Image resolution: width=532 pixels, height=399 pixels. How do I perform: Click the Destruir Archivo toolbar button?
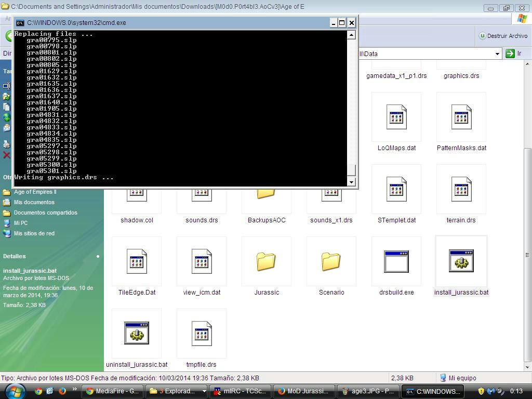pyautogui.click(x=503, y=36)
